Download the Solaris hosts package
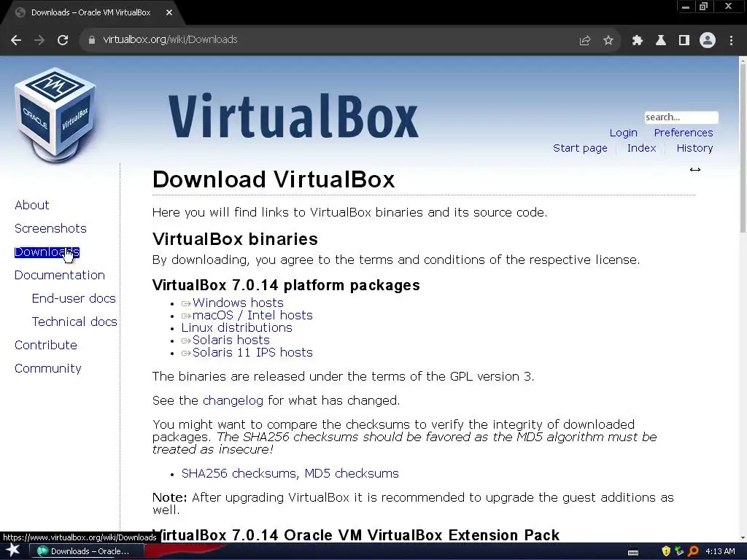Image resolution: width=747 pixels, height=560 pixels. (x=231, y=340)
